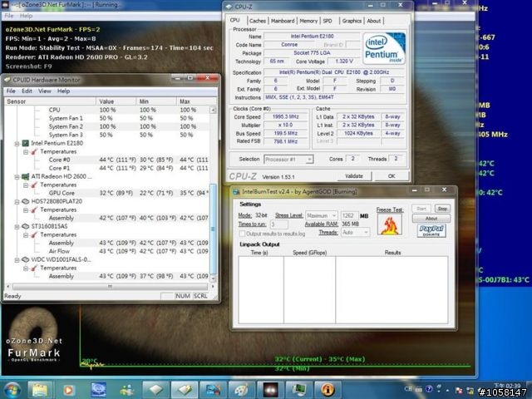Open the paint palette taskbar icon
The image size is (532, 399).
(241, 390)
